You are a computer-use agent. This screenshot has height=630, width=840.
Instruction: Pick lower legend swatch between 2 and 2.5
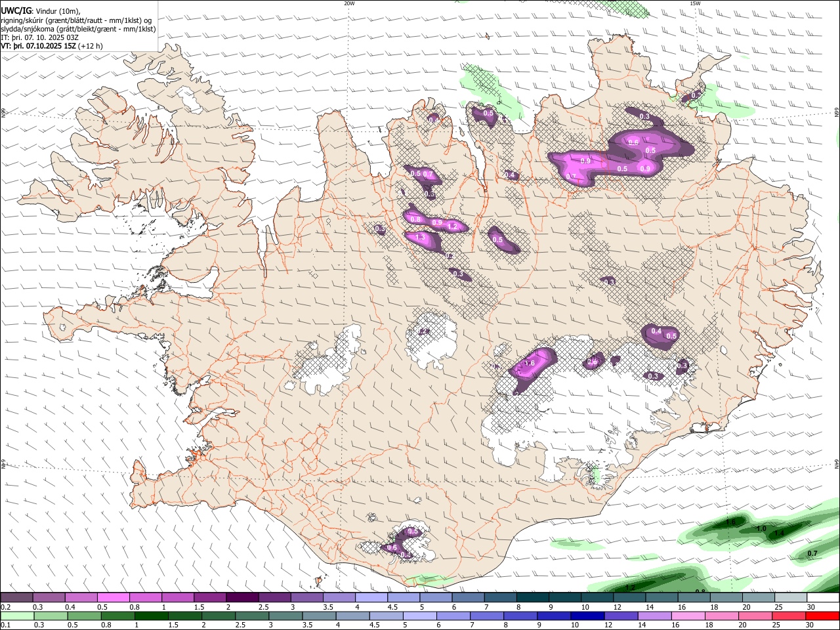tap(219, 616)
